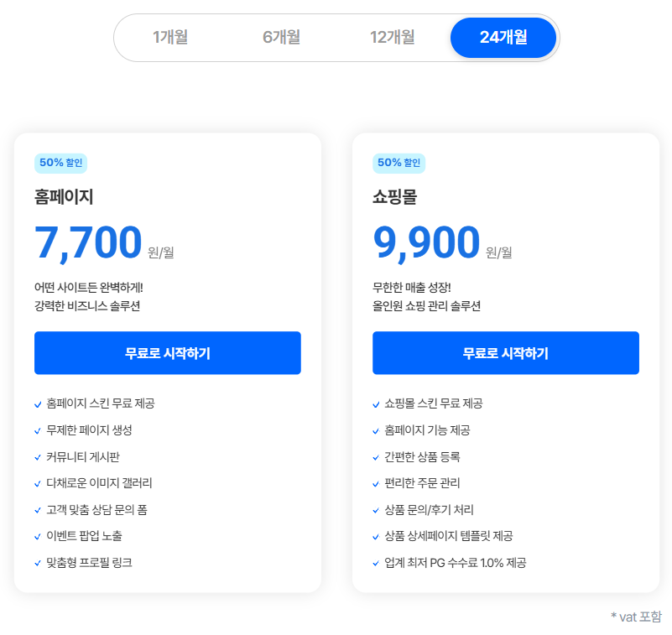672x635 pixels.
Task: Select the 1개월 billing period tab
Action: tap(170, 37)
